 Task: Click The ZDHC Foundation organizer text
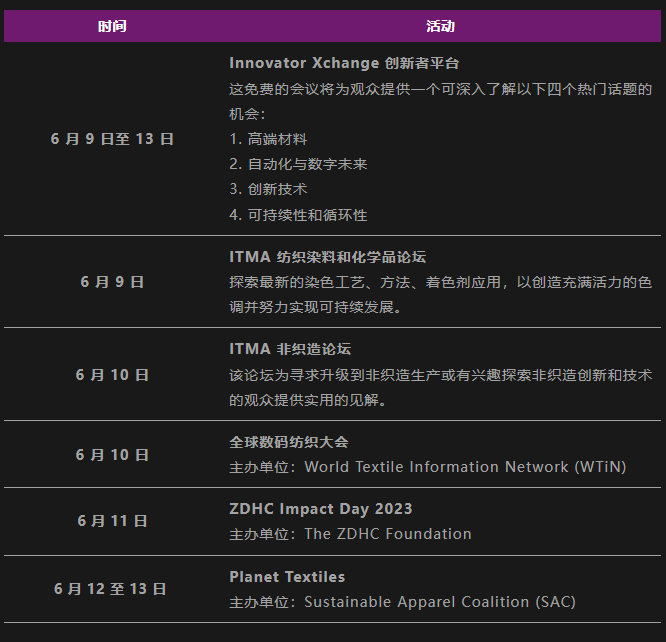388,534
